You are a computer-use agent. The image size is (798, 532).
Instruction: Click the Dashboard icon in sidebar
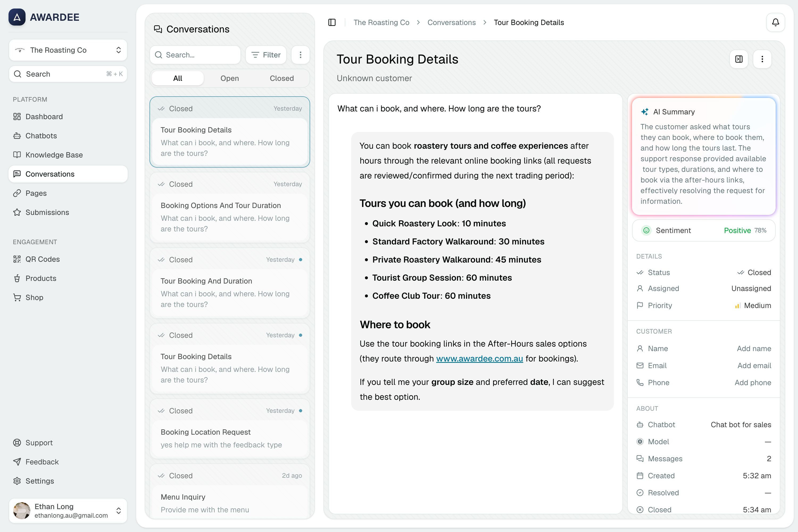tap(17, 117)
